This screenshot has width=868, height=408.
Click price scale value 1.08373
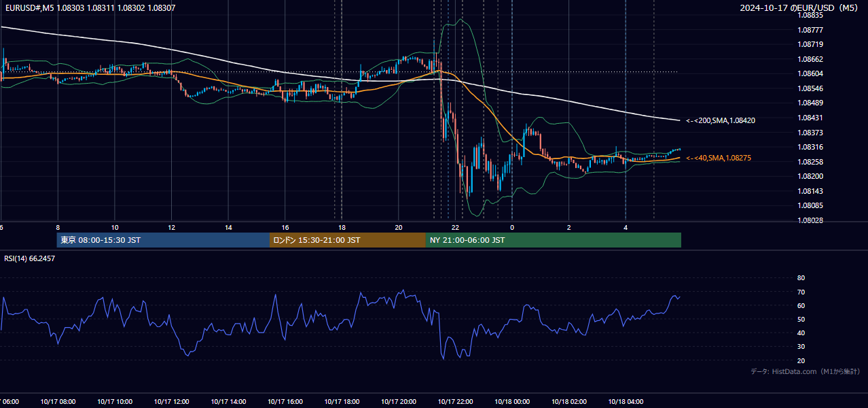click(x=810, y=133)
